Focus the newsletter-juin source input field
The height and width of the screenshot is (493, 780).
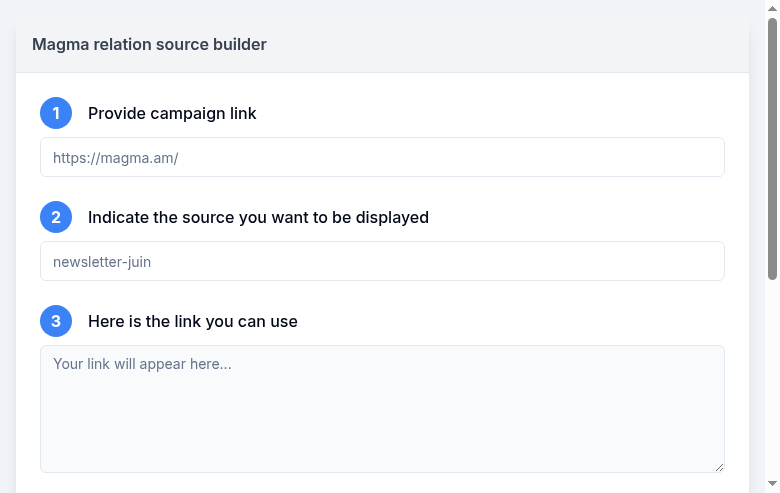point(382,261)
